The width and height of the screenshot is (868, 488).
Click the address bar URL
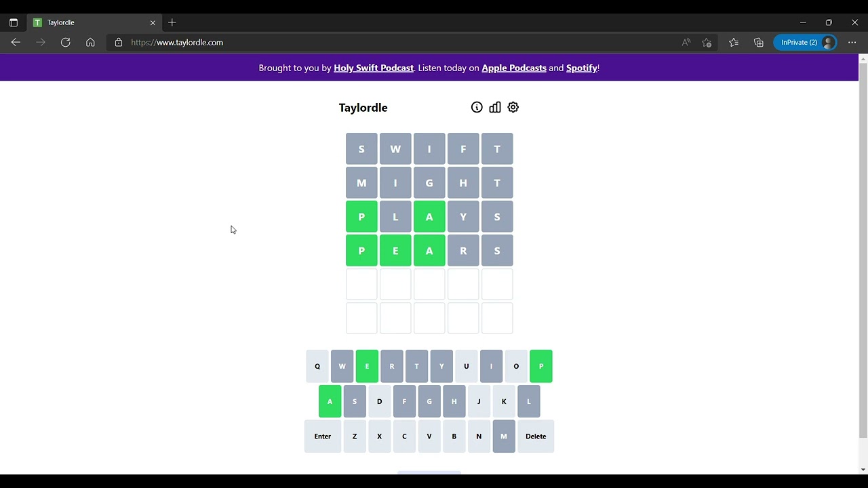click(177, 42)
